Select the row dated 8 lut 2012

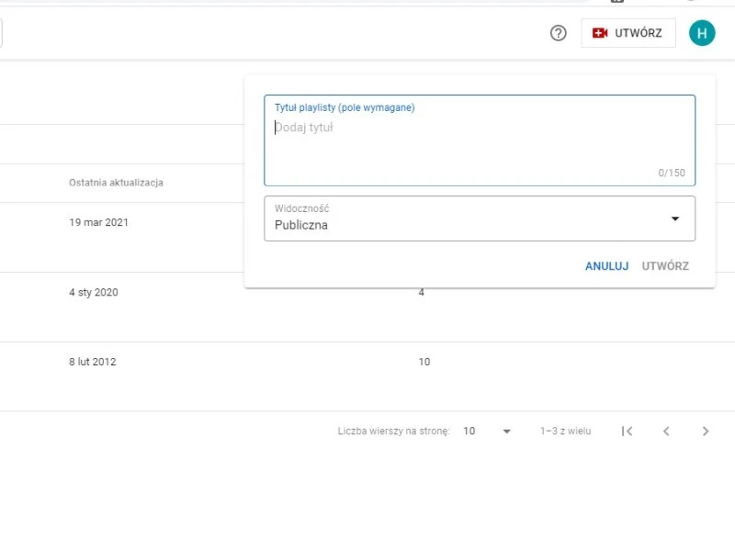pyautogui.click(x=93, y=363)
